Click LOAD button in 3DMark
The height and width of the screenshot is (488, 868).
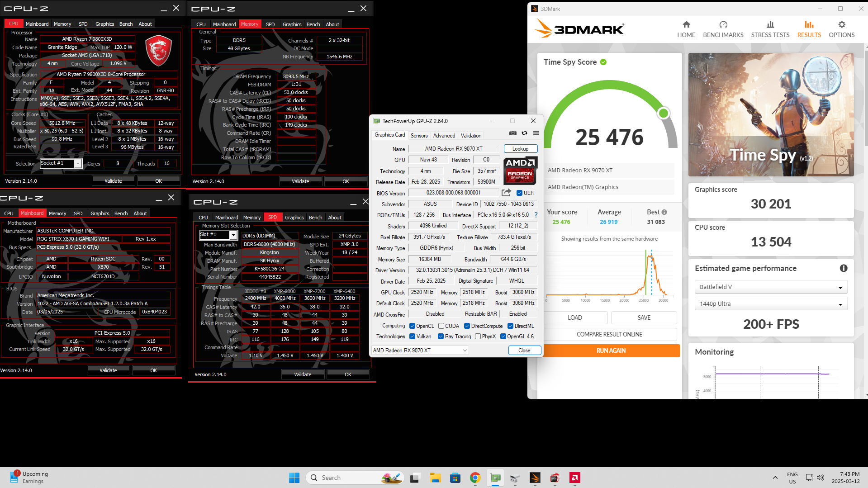(x=575, y=317)
